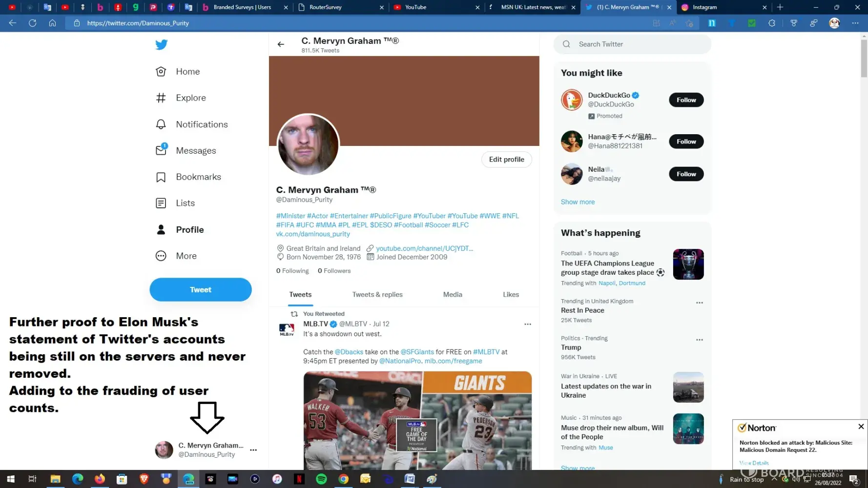Open Notifications bell in sidebar
The image size is (868, 488).
pyautogui.click(x=161, y=124)
